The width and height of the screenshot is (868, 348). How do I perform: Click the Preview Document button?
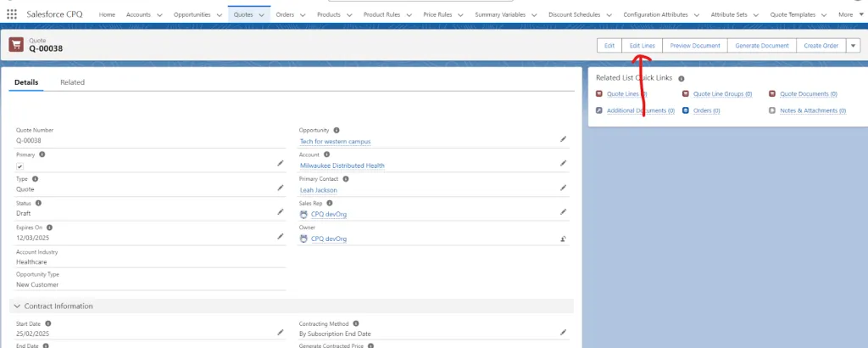(695, 46)
